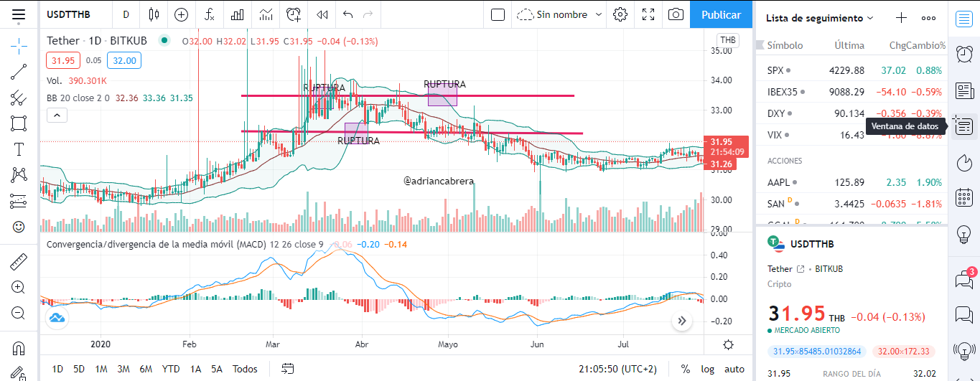Select the YTD time range tab

coord(171,369)
